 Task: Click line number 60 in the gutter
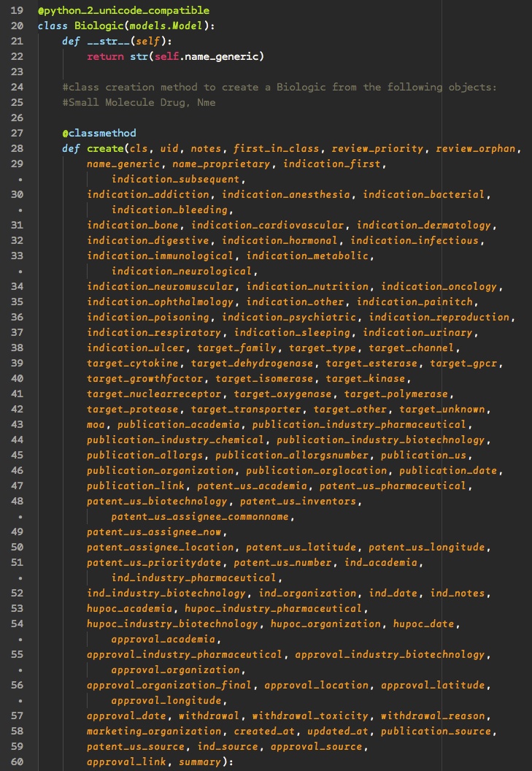point(17,762)
